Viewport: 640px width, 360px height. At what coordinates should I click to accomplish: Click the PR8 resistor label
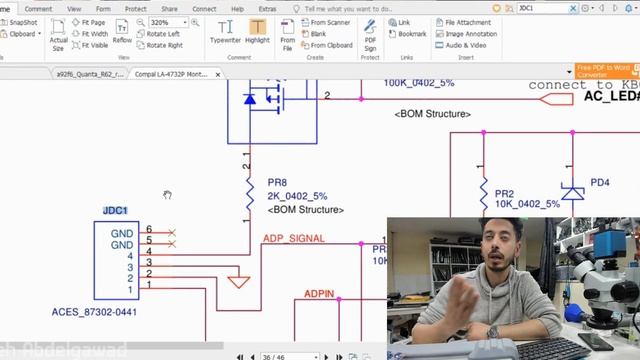[277, 182]
